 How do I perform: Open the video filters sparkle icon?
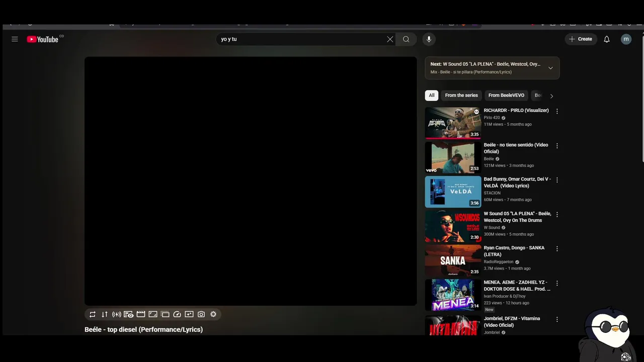189,314
